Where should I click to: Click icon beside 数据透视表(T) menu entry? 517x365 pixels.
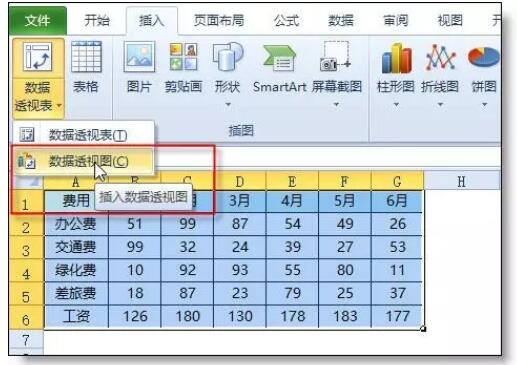click(27, 135)
